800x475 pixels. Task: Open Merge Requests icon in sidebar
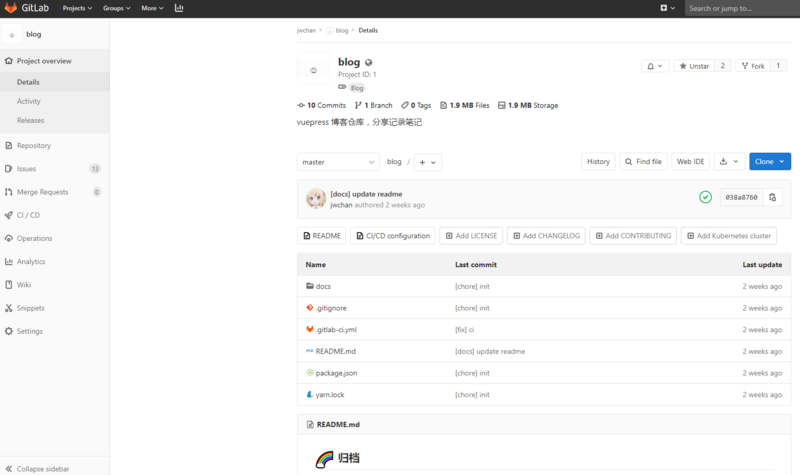coord(9,192)
